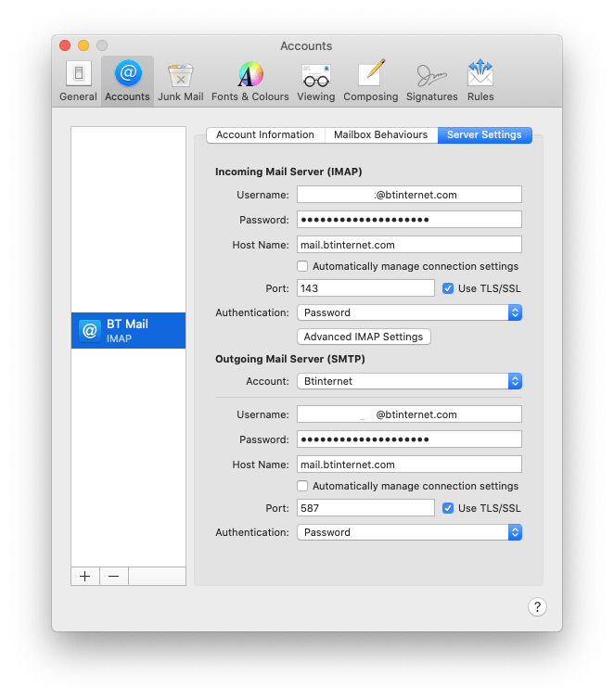Image resolution: width=614 pixels, height=700 pixels.
Task: Select the Server Settings tab
Action: click(484, 134)
